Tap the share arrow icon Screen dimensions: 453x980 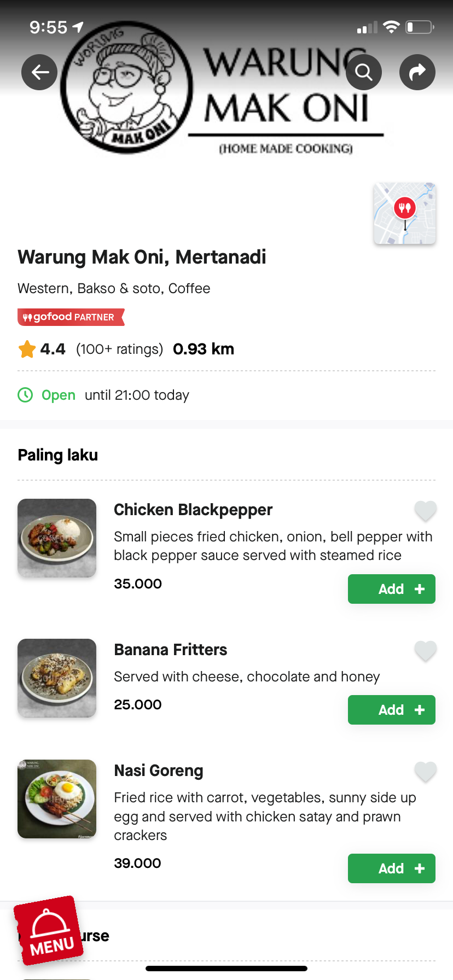pyautogui.click(x=417, y=72)
